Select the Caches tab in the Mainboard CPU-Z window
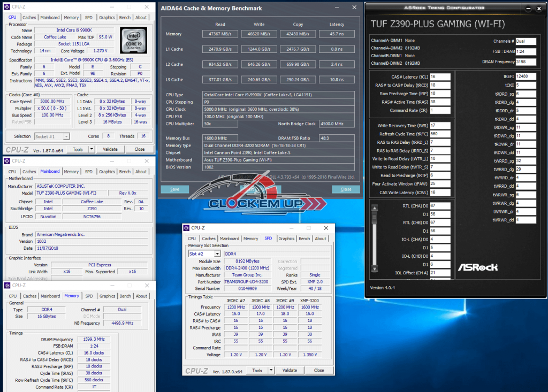 click(29, 172)
